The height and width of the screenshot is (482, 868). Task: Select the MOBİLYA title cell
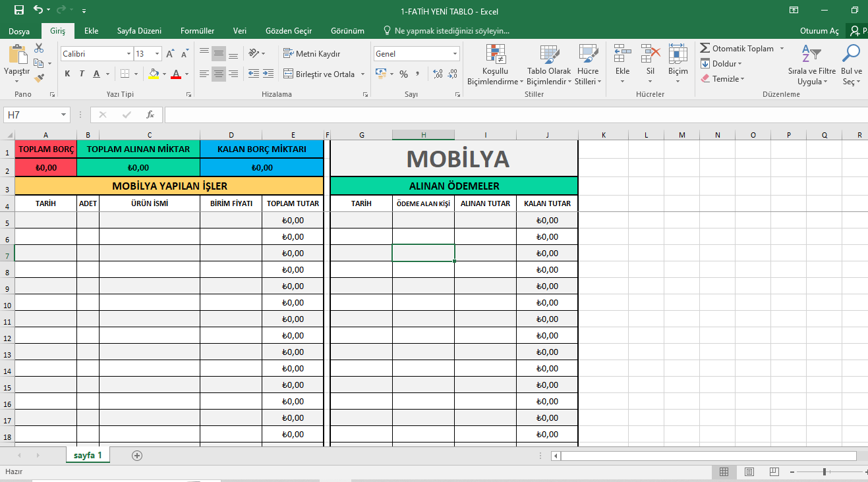click(454, 159)
